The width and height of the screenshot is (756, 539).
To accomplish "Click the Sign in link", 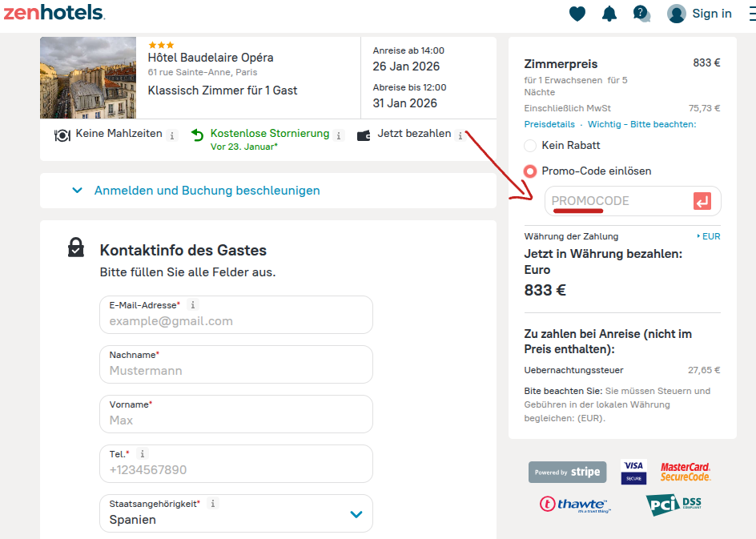I will (x=712, y=14).
